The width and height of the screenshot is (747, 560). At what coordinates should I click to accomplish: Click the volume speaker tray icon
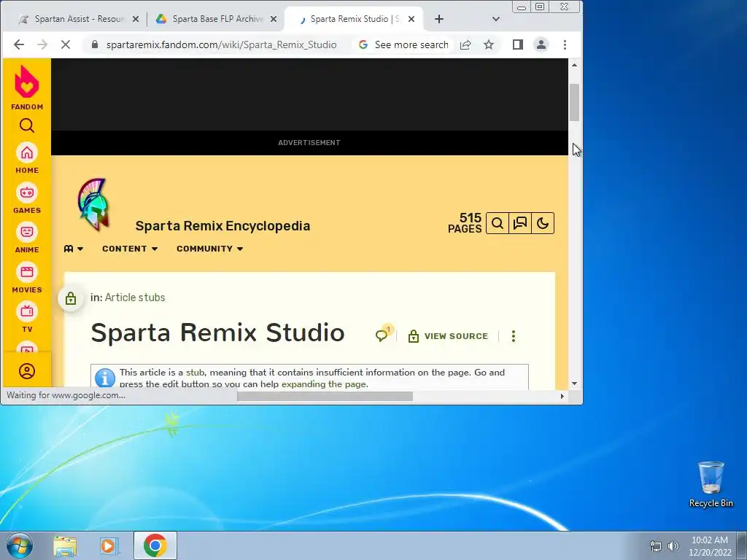pos(673,546)
